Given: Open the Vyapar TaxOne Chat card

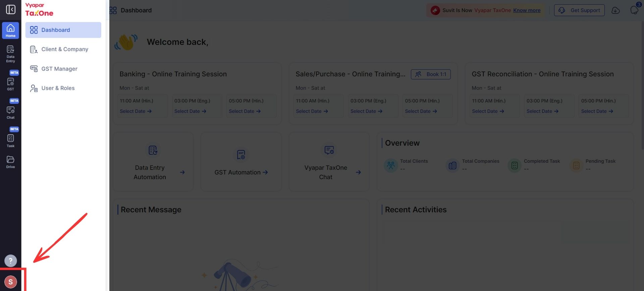Looking at the screenshot, I should (329, 162).
